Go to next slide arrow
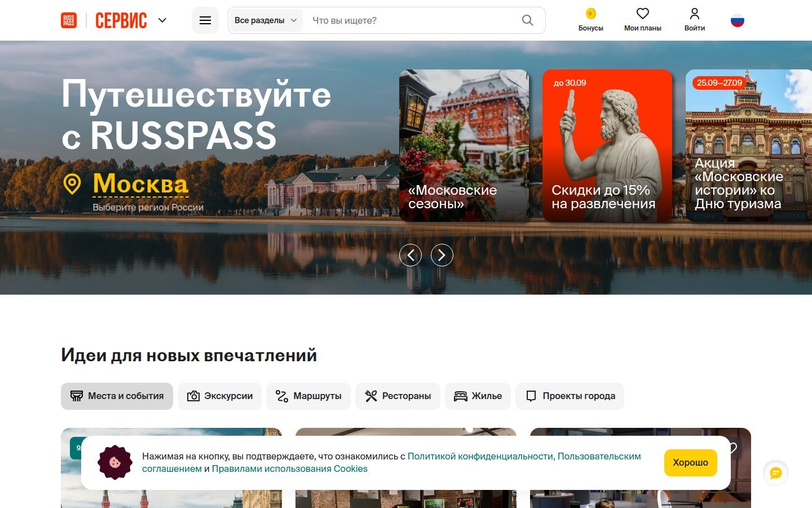 442,255
